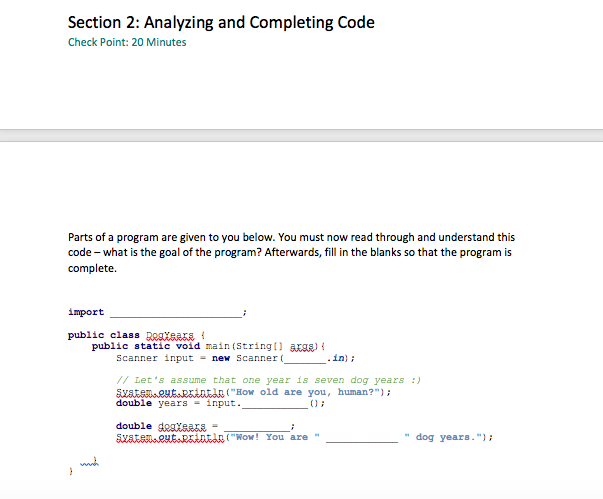Click the "dog years." string at line end
Screen dimensions: 603x499
444,437
